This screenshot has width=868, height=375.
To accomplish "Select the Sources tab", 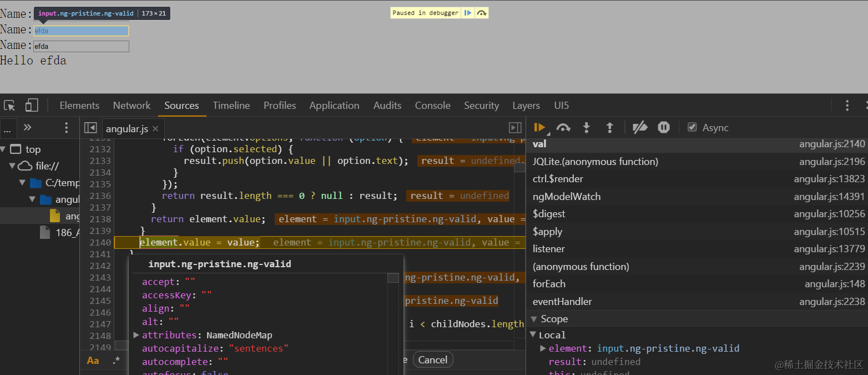I will [x=181, y=106].
